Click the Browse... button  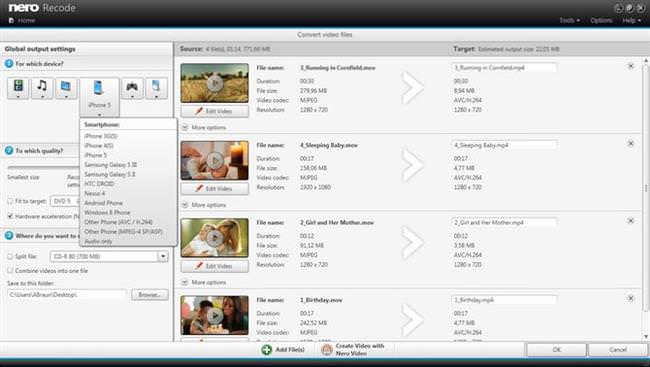pyautogui.click(x=150, y=294)
